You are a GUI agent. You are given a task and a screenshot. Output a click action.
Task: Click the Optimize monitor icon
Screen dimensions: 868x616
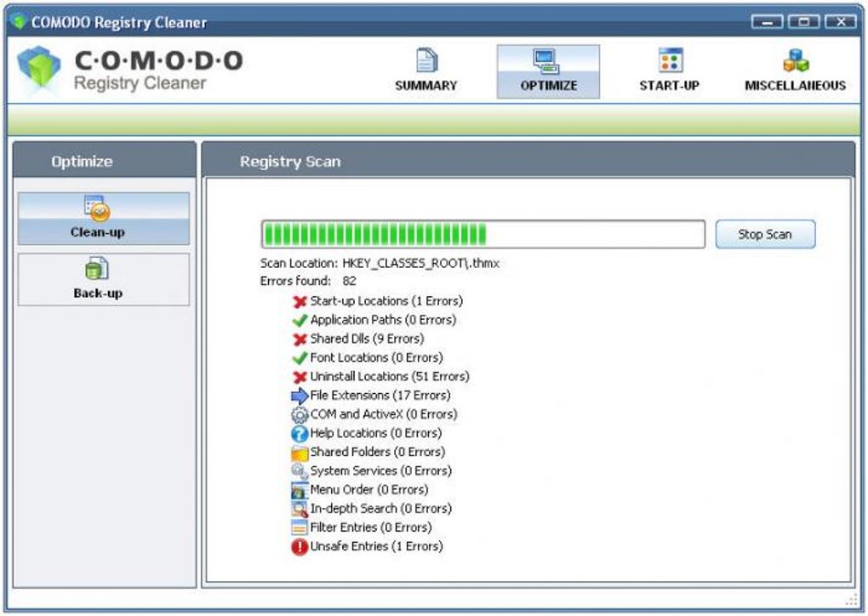(x=547, y=61)
